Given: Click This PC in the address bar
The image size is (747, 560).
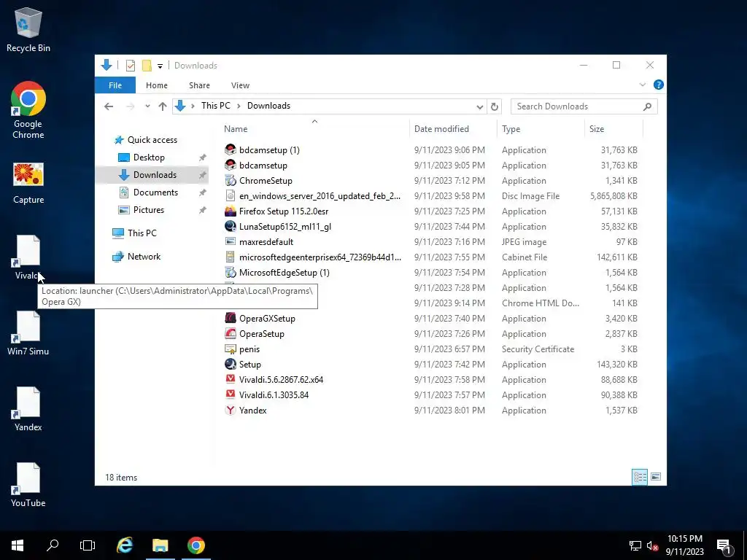Looking at the screenshot, I should 215,106.
